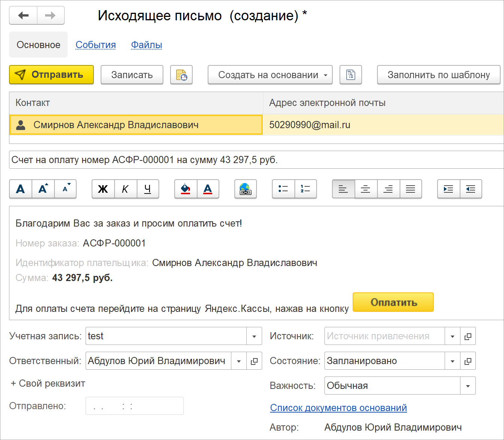
Task: Switch to the События tab
Action: (96, 45)
